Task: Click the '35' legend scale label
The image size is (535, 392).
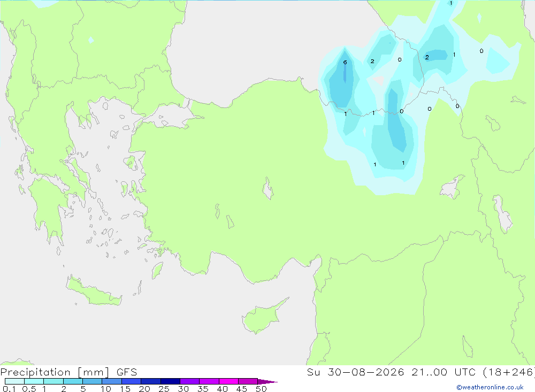Action: [203, 389]
